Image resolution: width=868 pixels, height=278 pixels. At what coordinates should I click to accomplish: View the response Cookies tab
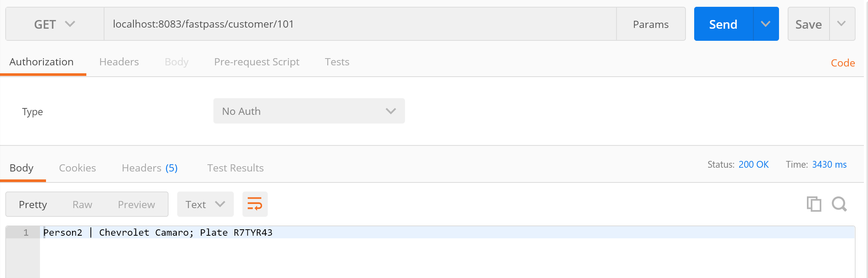(x=77, y=168)
